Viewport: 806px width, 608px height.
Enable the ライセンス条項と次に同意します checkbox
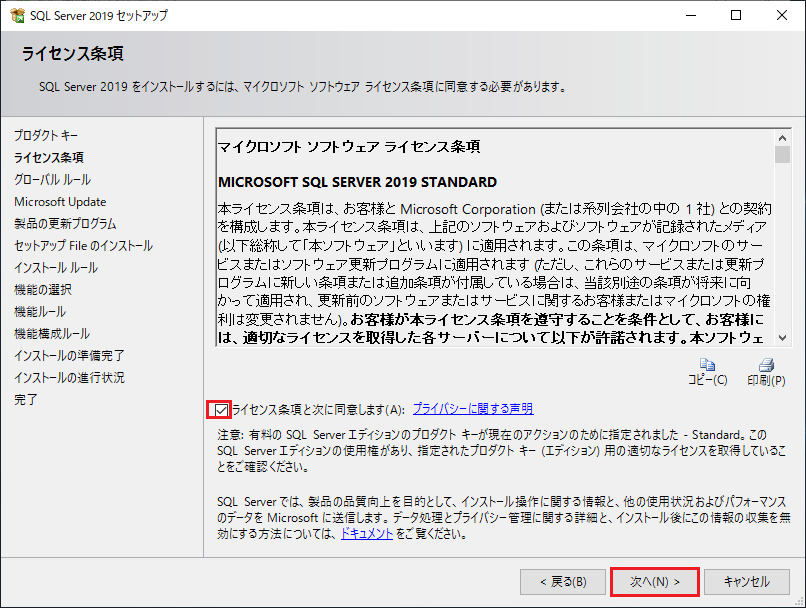222,409
